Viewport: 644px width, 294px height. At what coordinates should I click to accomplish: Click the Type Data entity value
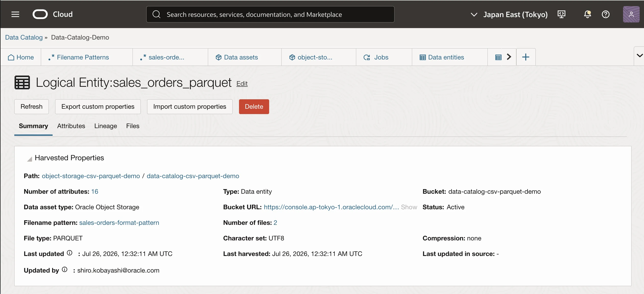(256, 191)
